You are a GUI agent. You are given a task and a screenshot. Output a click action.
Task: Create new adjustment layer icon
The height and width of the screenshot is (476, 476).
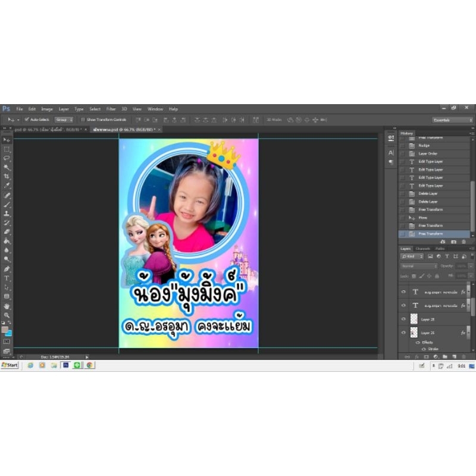[436, 356]
